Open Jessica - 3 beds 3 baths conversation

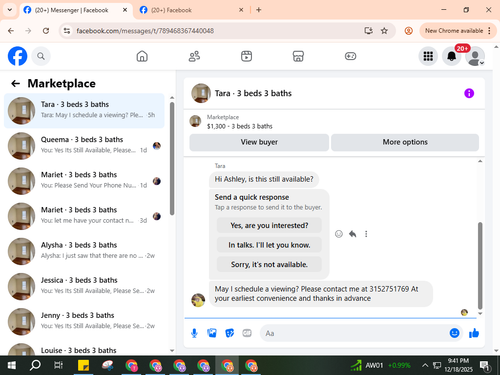point(84,287)
